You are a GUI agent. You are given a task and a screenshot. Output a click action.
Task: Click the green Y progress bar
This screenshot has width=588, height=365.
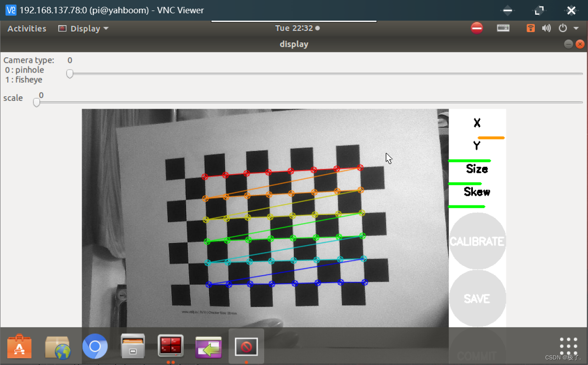coord(469,160)
